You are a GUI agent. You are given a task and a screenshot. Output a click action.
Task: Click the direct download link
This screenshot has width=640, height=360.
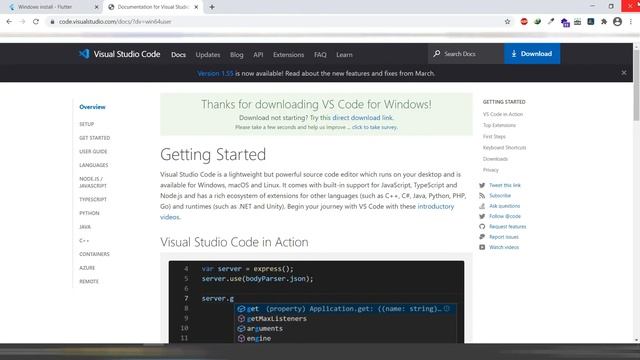(x=362, y=118)
